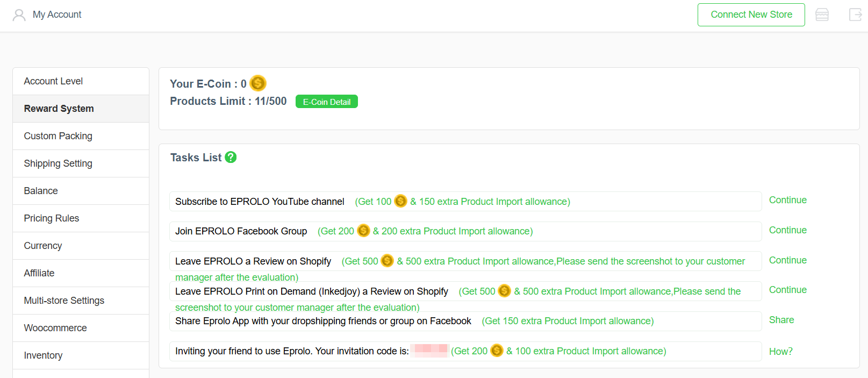The image size is (868, 378).
Task: Click the Join EPROLO Facebook Group text
Action: pyautogui.click(x=241, y=231)
